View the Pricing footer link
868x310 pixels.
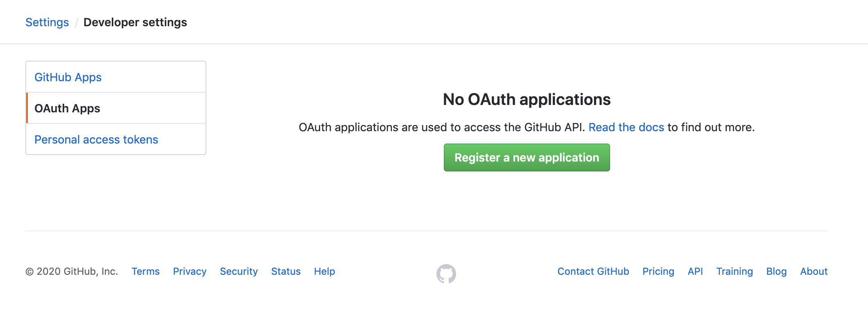click(x=658, y=271)
